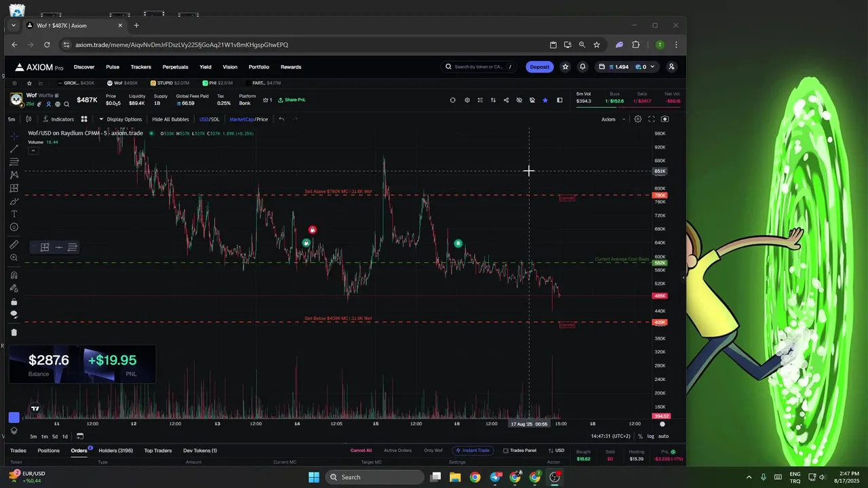Open the Pulse page
868x488 pixels.
pos(113,67)
